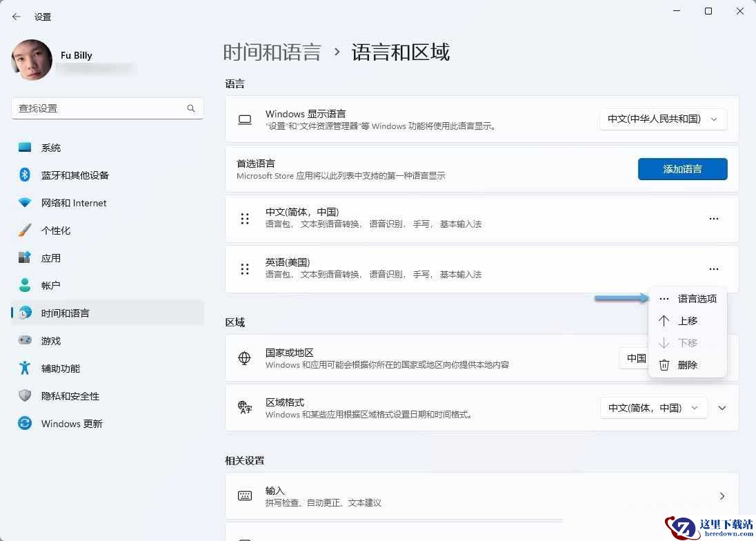Open the 游戏 settings category
Screen dimensions: 756x541
click(x=107, y=341)
